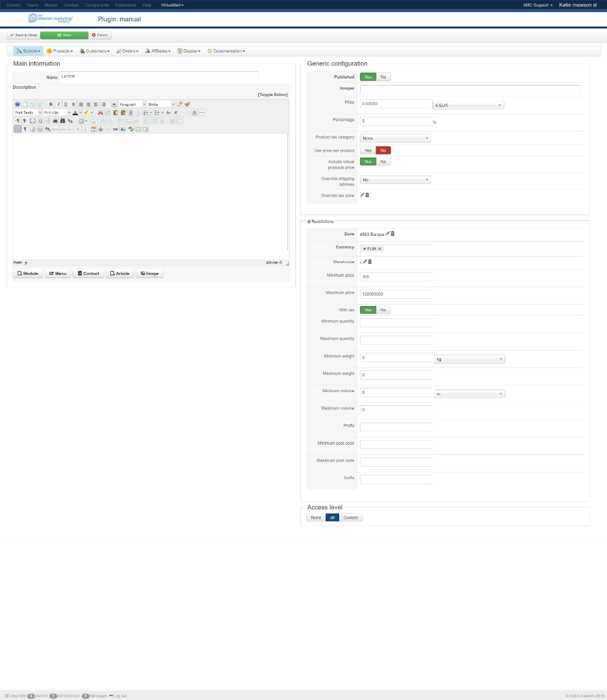Open the Price currency EUR dropdown

click(468, 106)
